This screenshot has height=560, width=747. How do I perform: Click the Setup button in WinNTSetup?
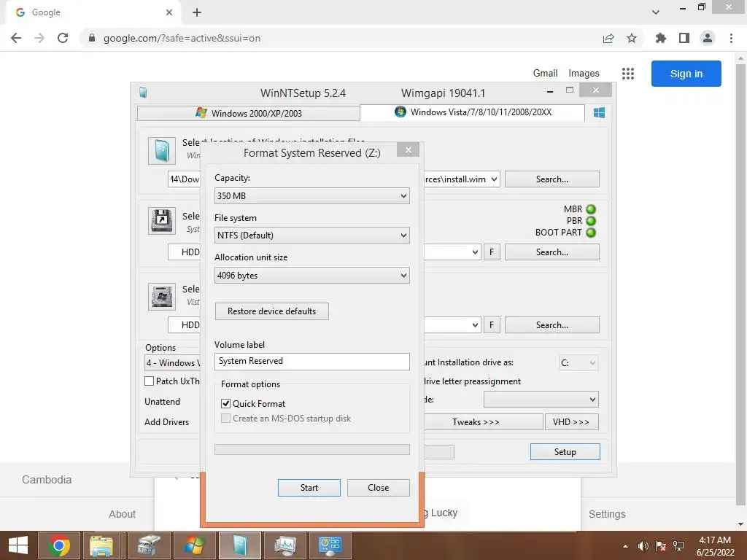(565, 452)
